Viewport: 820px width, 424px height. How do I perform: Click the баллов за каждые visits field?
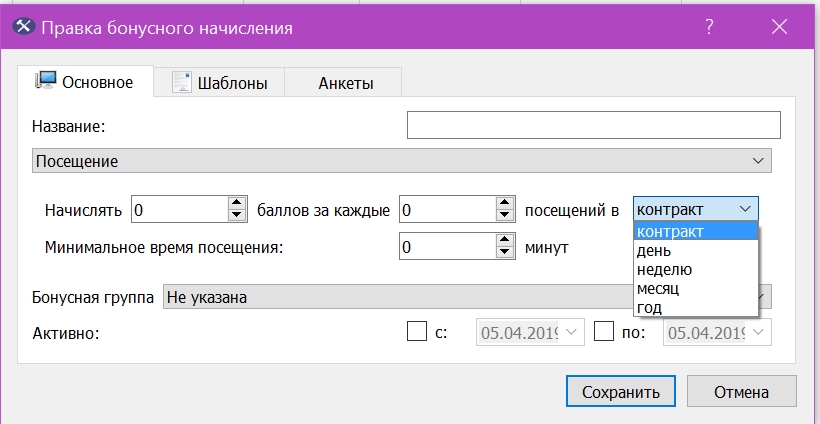pyautogui.click(x=447, y=209)
